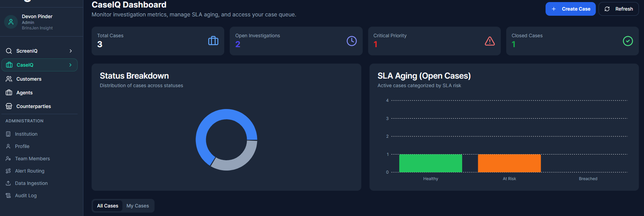Navigate to Team Members
The height and width of the screenshot is (216, 644).
tap(39, 159)
